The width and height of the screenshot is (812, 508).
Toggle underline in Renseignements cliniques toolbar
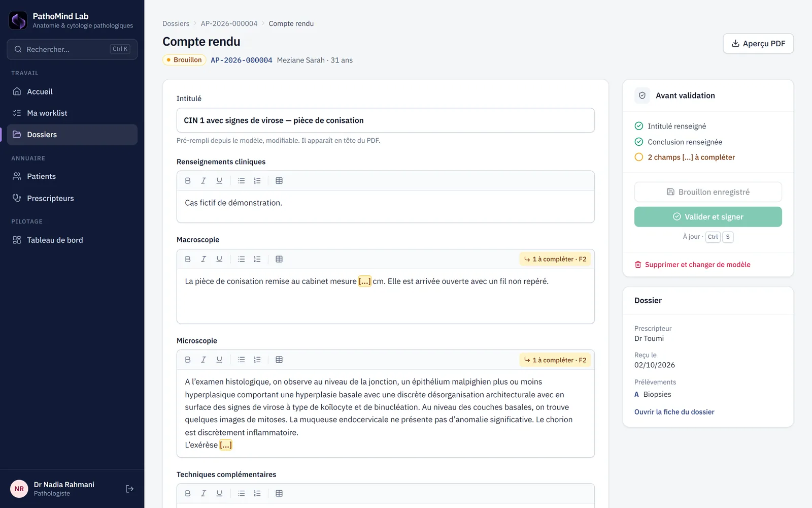[x=219, y=181]
